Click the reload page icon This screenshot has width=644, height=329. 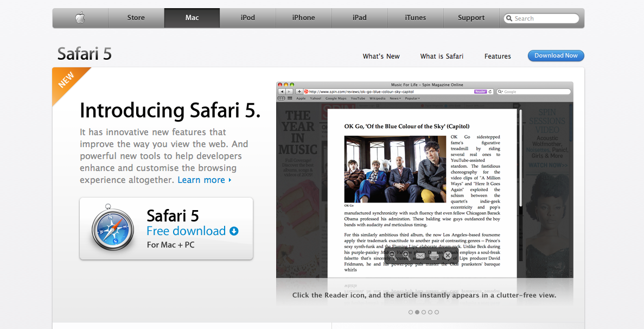point(490,92)
